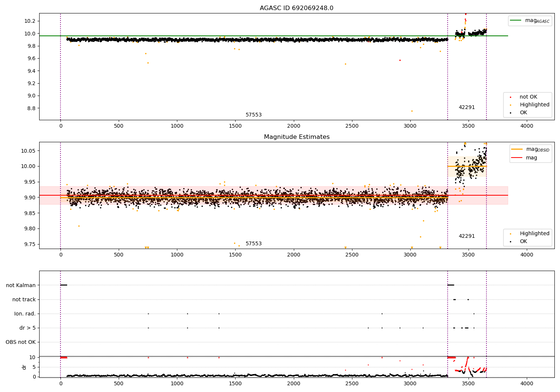The width and height of the screenshot is (560, 392).
Task: Click the 'not Kalman' axis label
Action: coord(21,286)
